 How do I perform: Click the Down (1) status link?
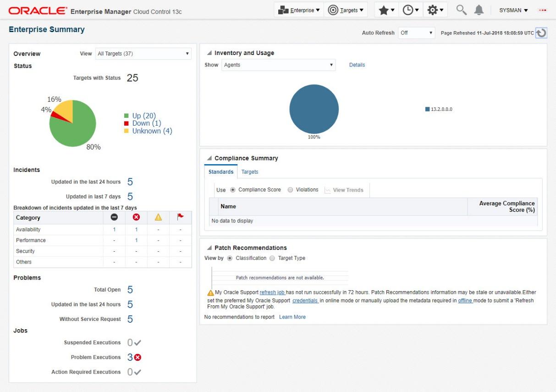[147, 123]
